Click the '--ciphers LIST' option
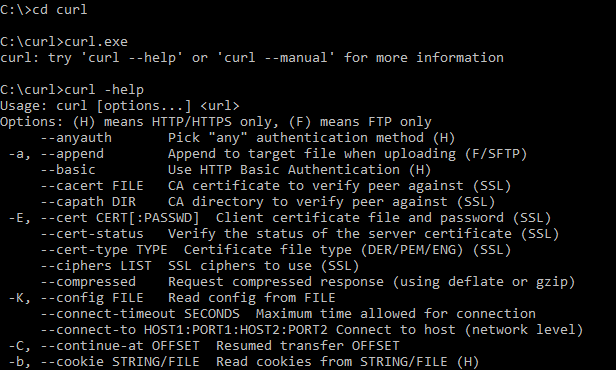616x370 pixels. (x=96, y=266)
